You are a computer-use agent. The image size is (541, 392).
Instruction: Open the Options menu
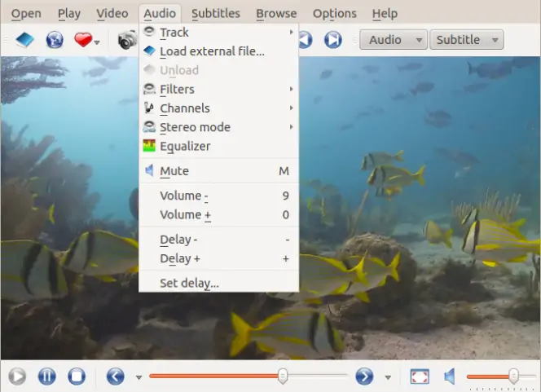pos(334,14)
